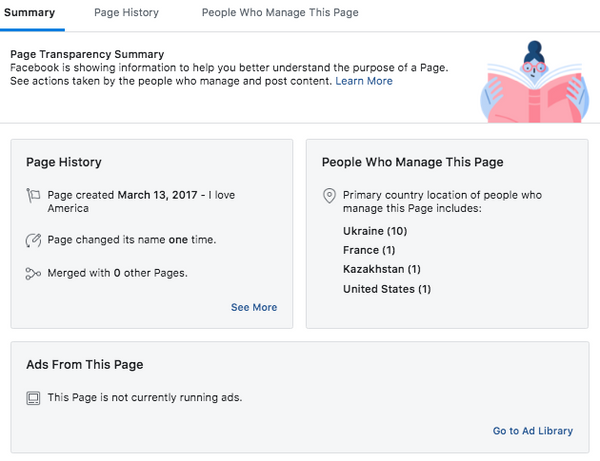Click the France (1) entry
Viewport: 600px width, 461px height.
coord(369,250)
